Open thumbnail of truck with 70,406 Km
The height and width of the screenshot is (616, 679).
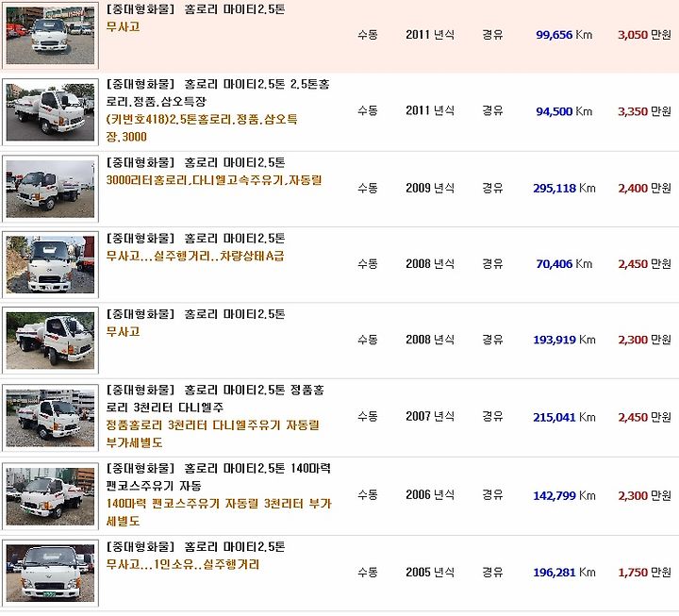[x=50, y=265]
